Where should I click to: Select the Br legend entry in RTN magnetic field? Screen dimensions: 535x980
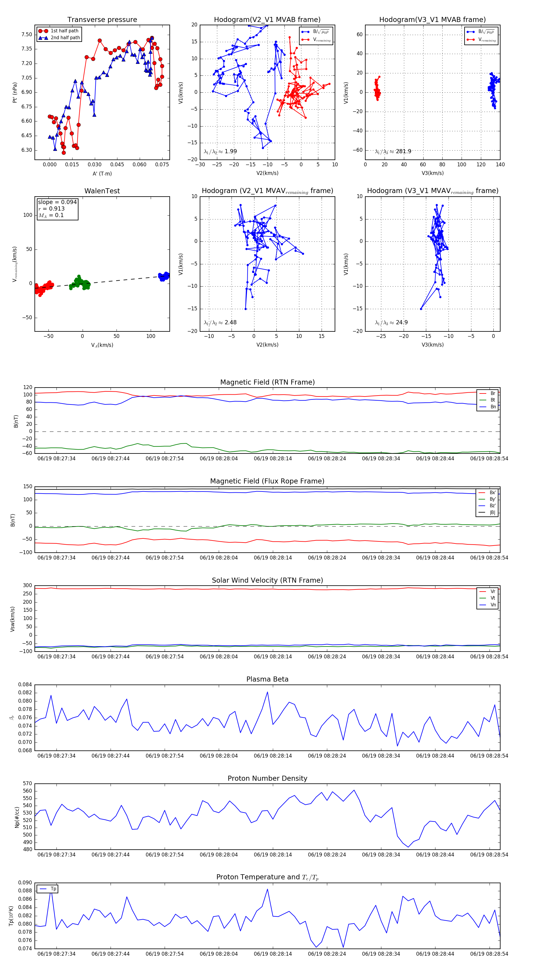pos(488,393)
